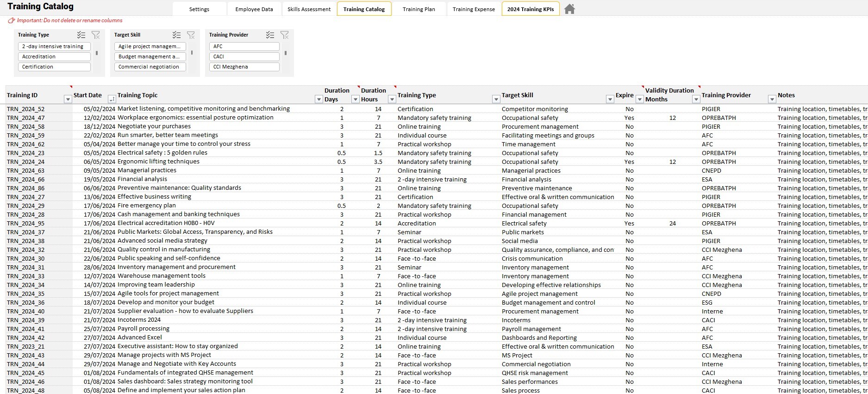Viewport: 868px width, 394px height.
Task: Toggle multi-select in Training Type slicer
Action: (x=81, y=35)
